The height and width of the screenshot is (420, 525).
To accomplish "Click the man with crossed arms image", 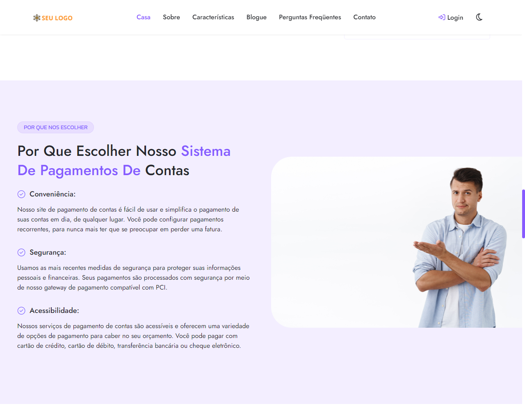I will coord(397,242).
